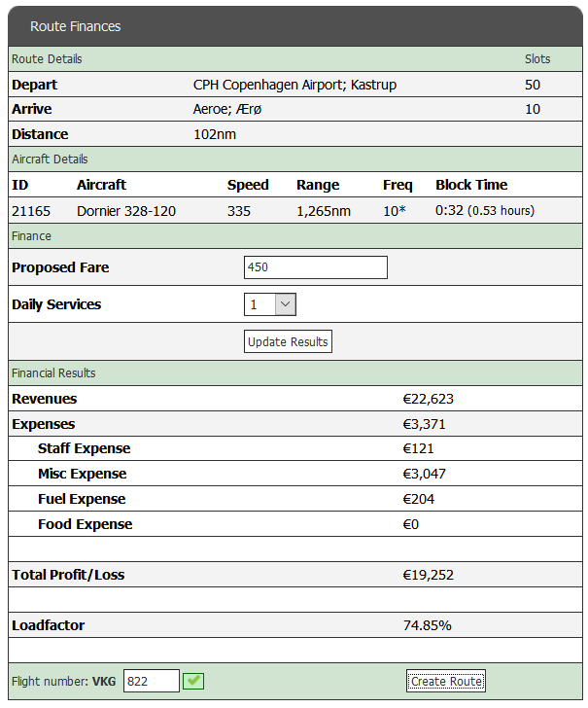
Task: Click the Loadfactor percentage 74.85%
Action: click(x=427, y=625)
